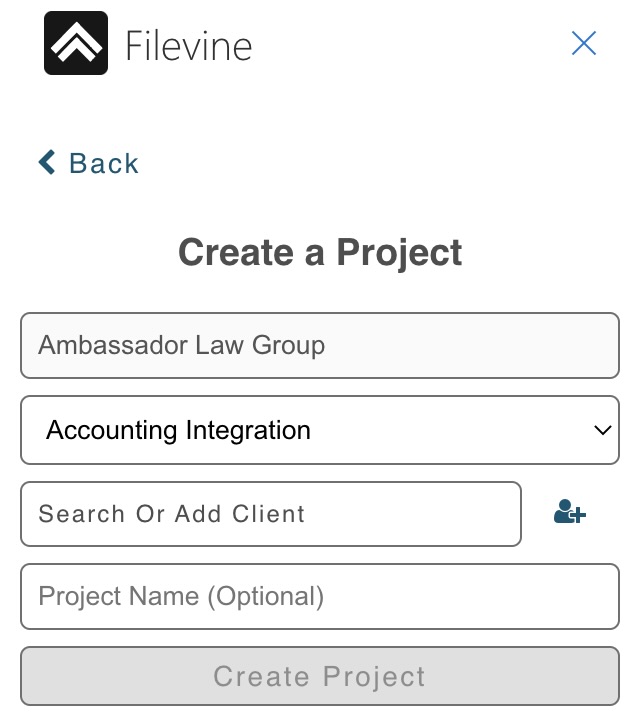
Task: Click the Search Or Add Client placeholder text
Action: click(172, 513)
